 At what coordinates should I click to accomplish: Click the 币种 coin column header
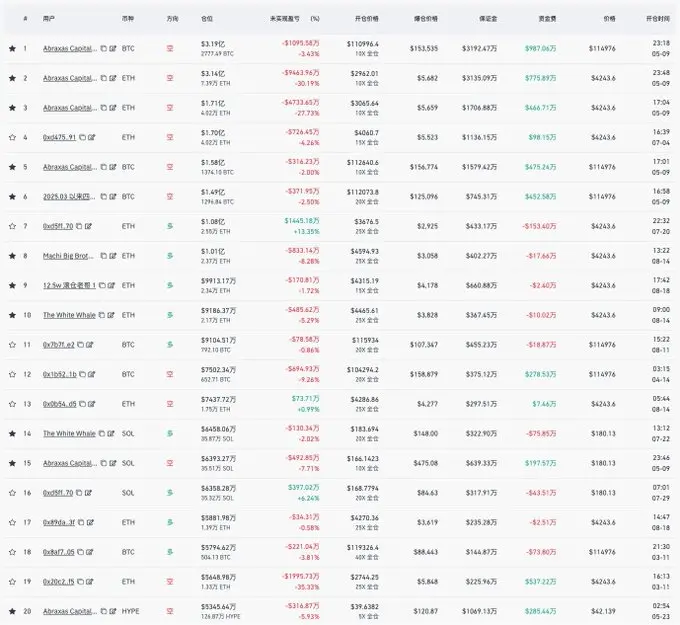[x=128, y=19]
